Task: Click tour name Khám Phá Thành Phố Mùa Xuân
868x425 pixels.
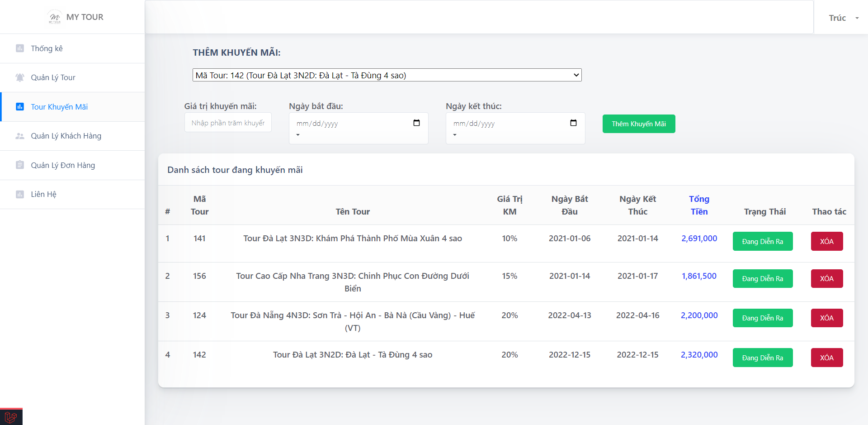Action: [353, 238]
